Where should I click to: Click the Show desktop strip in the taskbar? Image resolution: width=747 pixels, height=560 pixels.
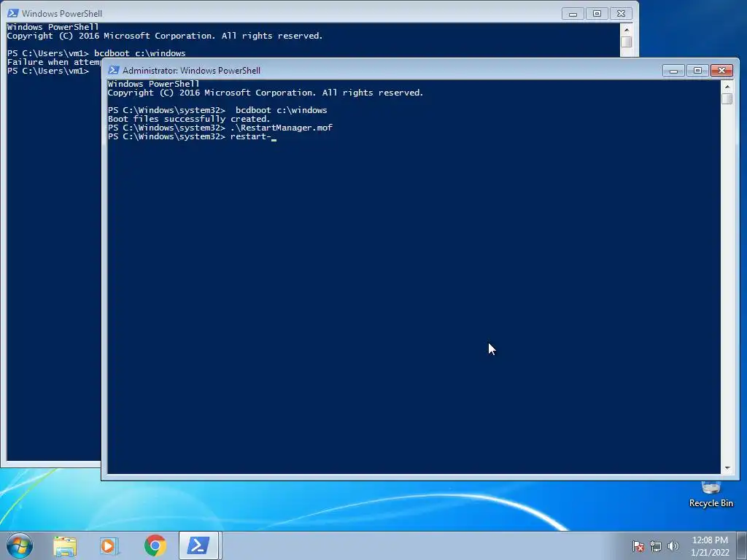click(742, 545)
